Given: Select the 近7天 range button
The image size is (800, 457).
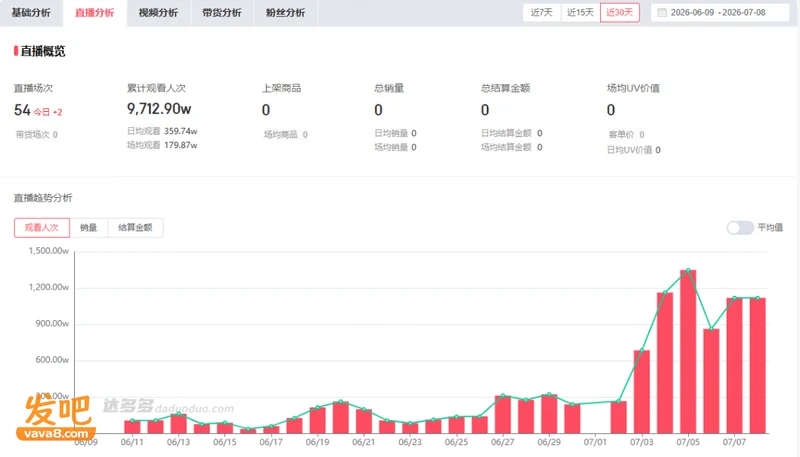Looking at the screenshot, I should 541,13.
